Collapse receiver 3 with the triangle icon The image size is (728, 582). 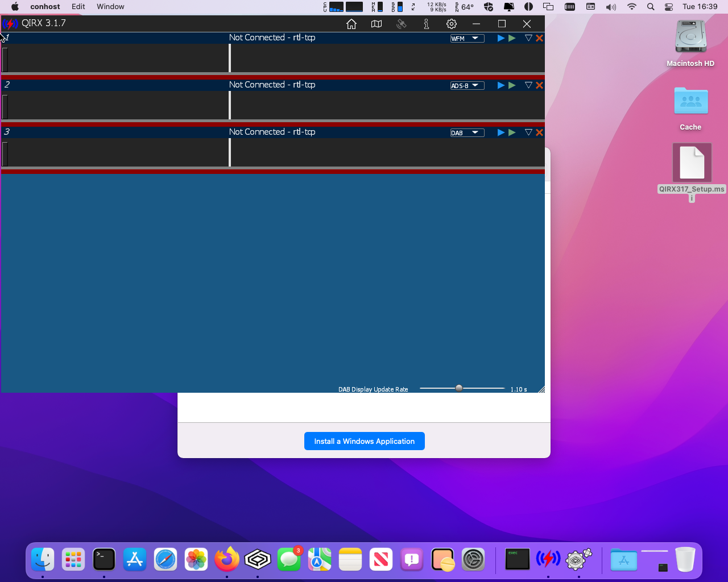[x=528, y=132]
